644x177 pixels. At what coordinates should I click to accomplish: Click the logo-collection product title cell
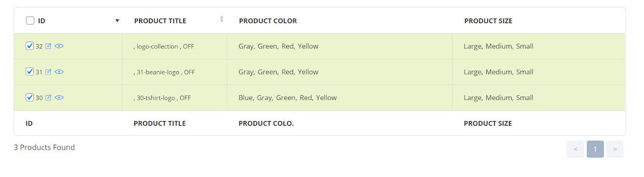(174, 46)
